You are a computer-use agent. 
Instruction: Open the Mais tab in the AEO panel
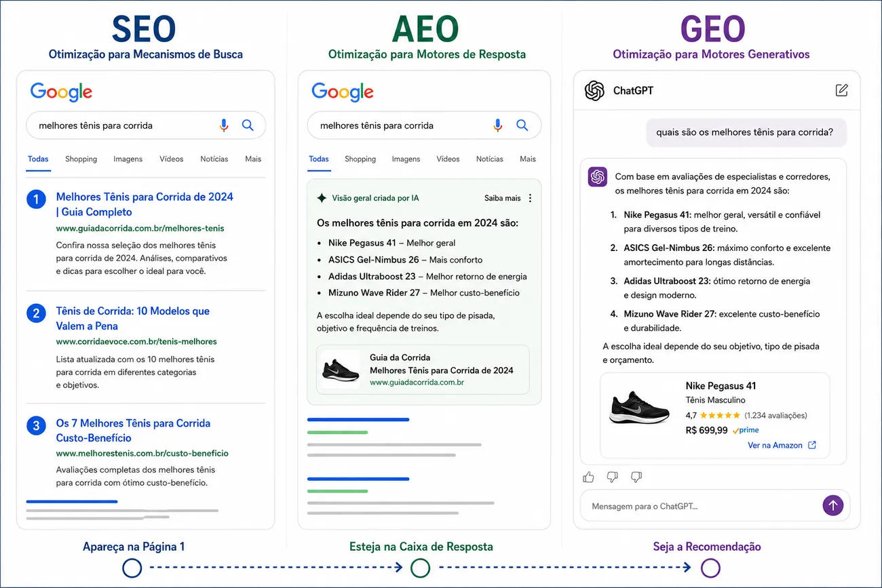click(x=528, y=159)
